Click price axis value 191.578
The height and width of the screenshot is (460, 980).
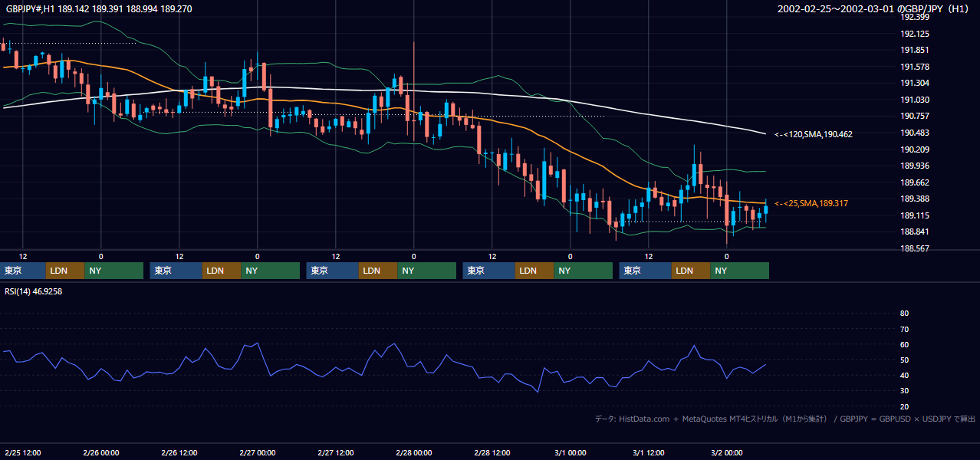[914, 67]
